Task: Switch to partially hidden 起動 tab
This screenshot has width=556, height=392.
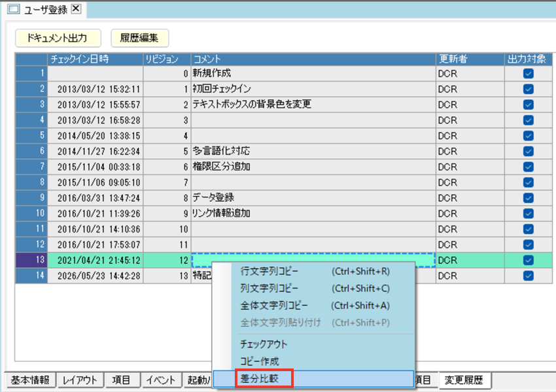Action: click(199, 380)
